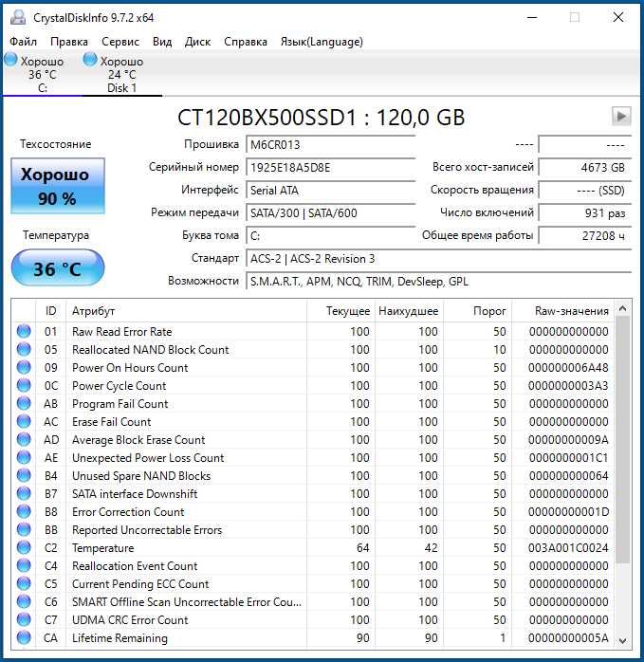644x662 pixels.
Task: Click the ID column header
Action: (x=50, y=311)
